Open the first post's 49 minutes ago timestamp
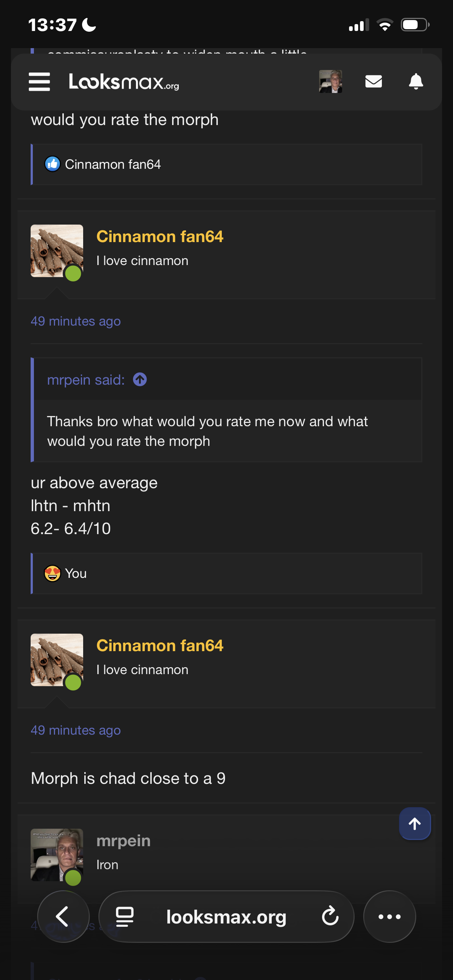This screenshot has height=980, width=453. [75, 322]
